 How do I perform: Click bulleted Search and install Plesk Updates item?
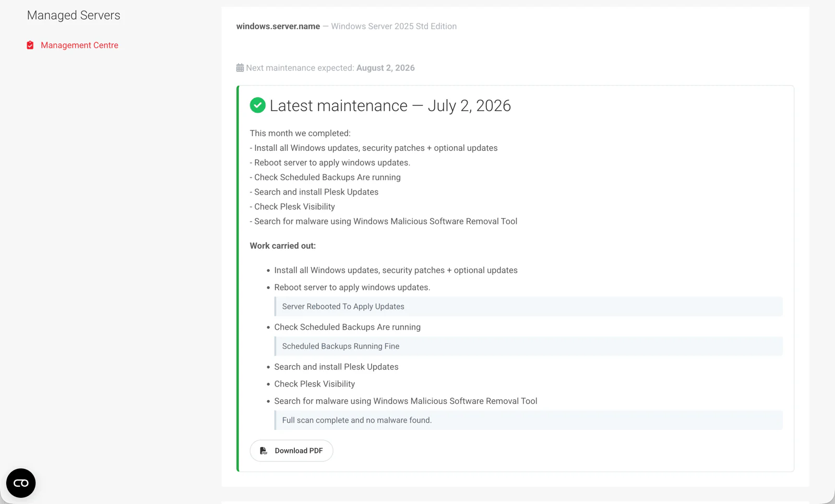(337, 367)
